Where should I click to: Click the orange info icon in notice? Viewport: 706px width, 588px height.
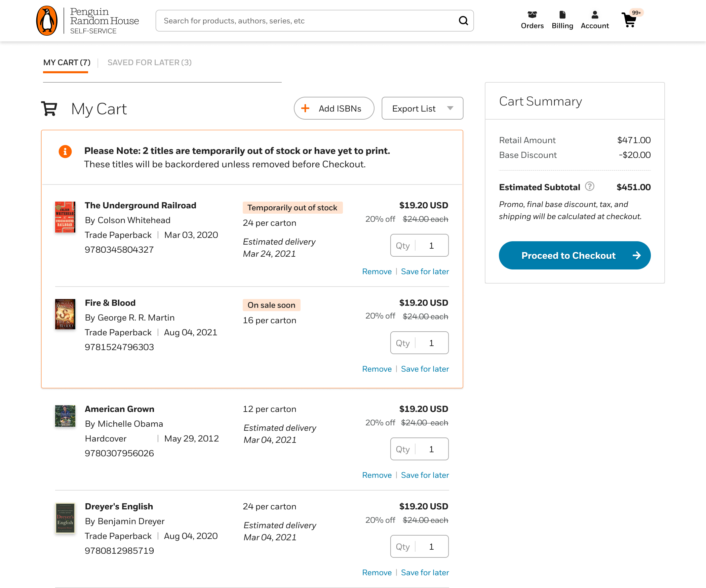click(65, 152)
